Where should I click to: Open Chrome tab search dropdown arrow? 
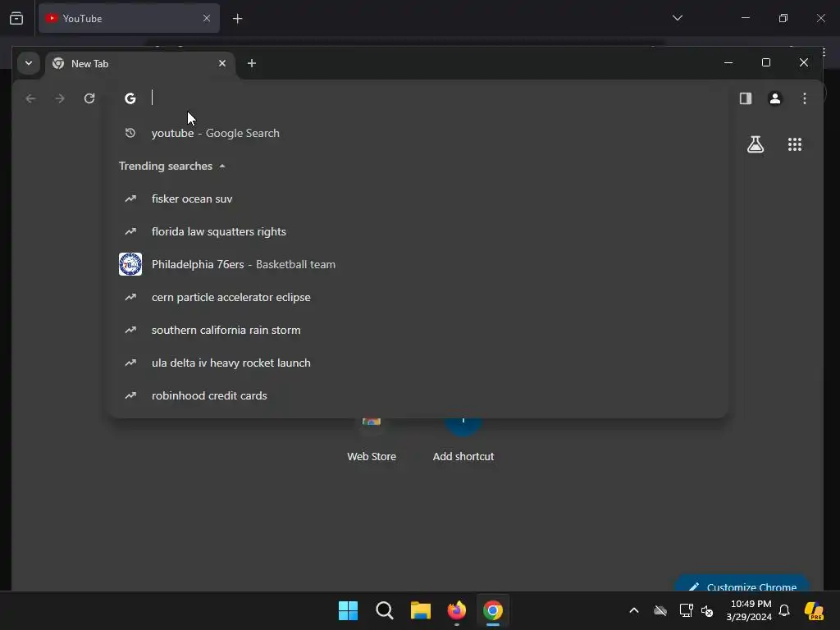pyautogui.click(x=29, y=63)
